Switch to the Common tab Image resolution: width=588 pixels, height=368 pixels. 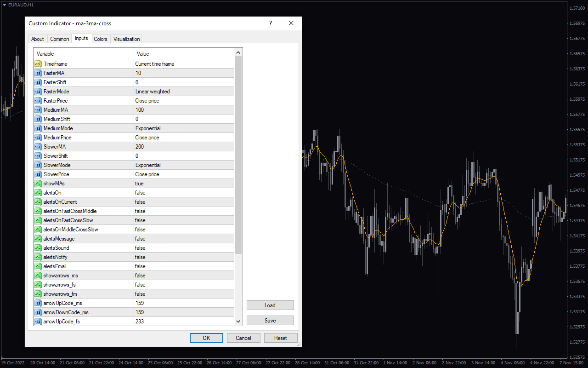click(60, 39)
